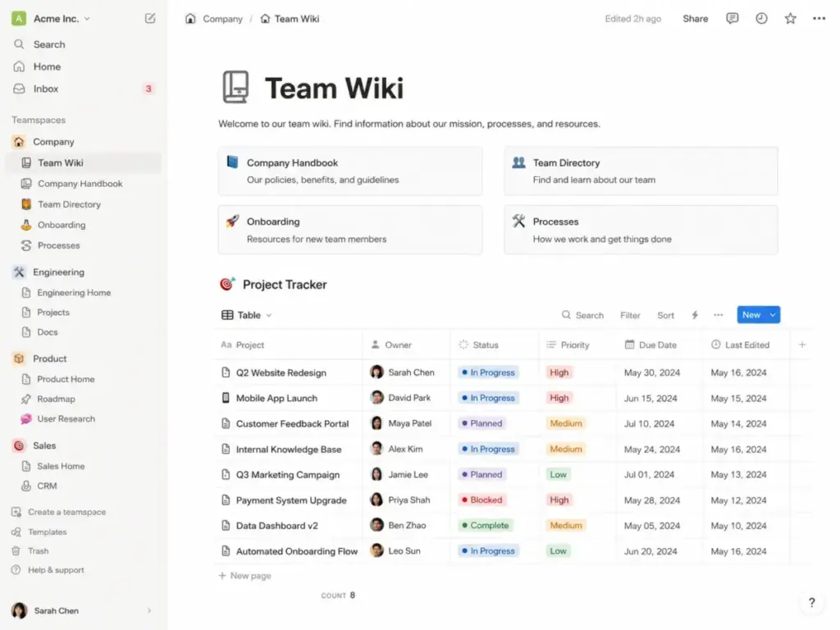Image resolution: width=840 pixels, height=630 pixels.
Task: Click Sarah Chen's avatar in Q2 Website Redesign row
Action: point(377,372)
